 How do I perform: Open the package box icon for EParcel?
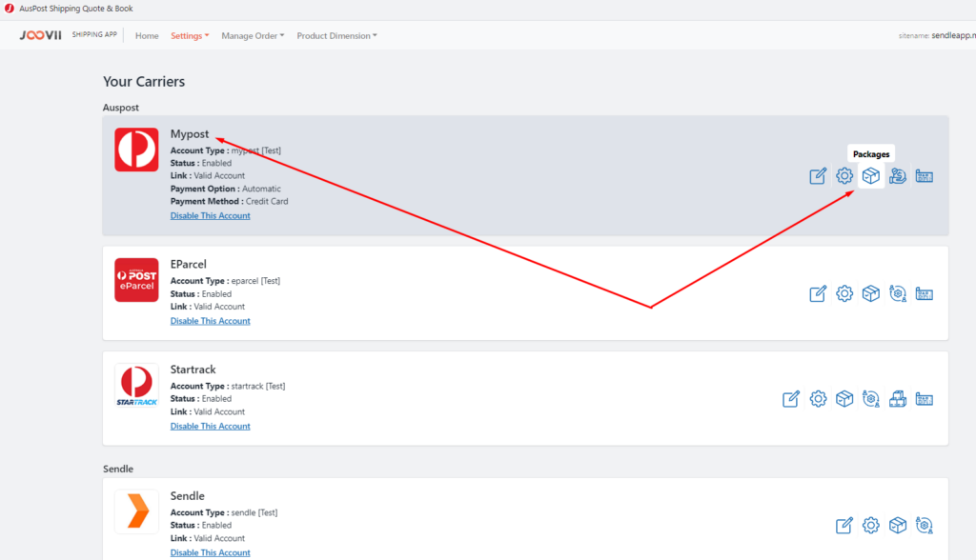tap(871, 293)
